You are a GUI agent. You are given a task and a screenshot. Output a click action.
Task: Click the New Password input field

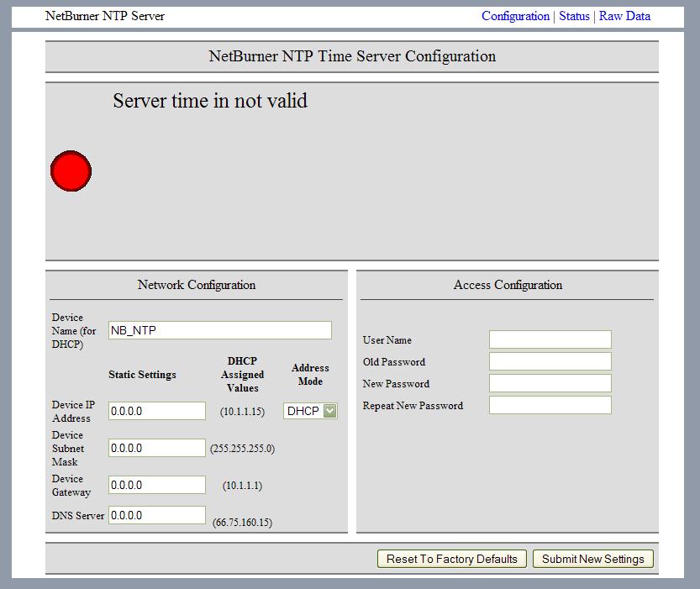(x=550, y=383)
